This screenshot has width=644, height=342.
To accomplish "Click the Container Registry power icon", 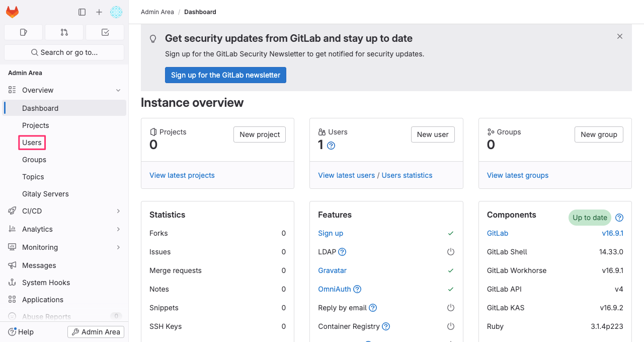I will point(451,326).
